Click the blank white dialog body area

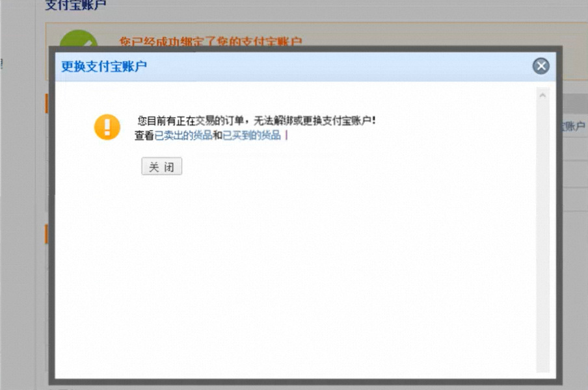(293, 273)
